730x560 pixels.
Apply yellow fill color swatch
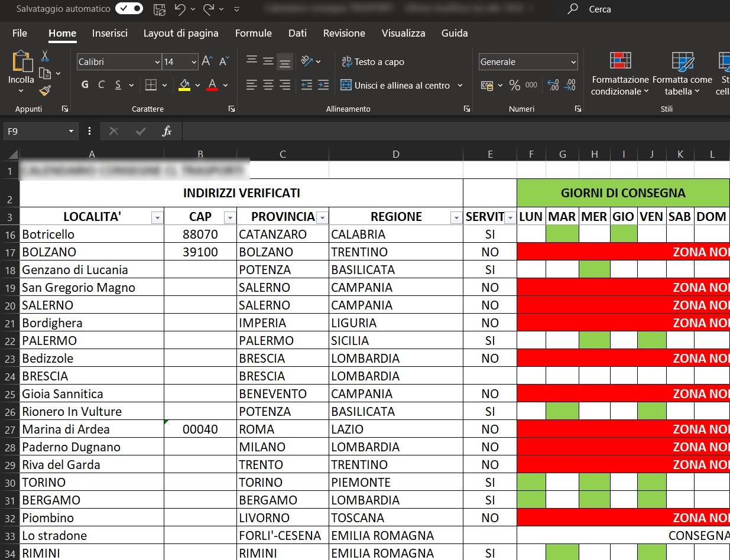(184, 85)
